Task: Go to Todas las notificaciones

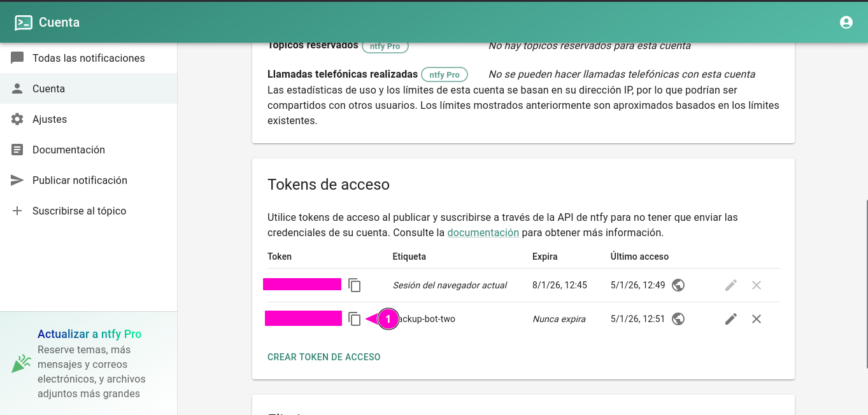Action: click(x=89, y=58)
